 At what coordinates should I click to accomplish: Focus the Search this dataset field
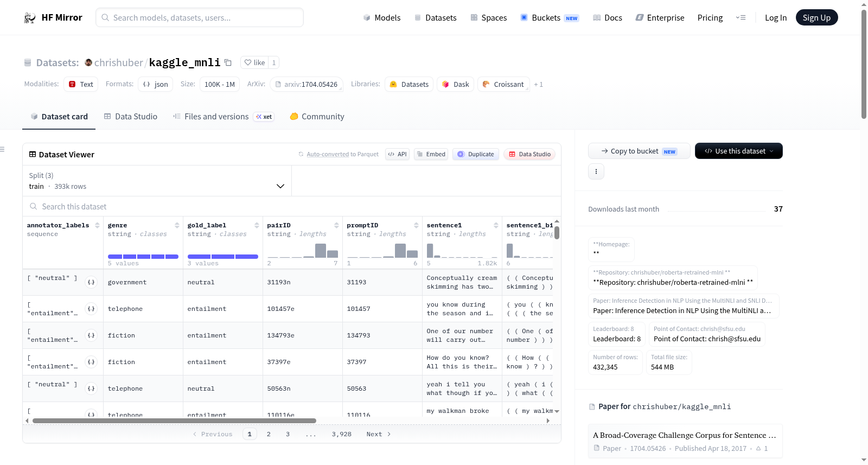[x=292, y=207]
